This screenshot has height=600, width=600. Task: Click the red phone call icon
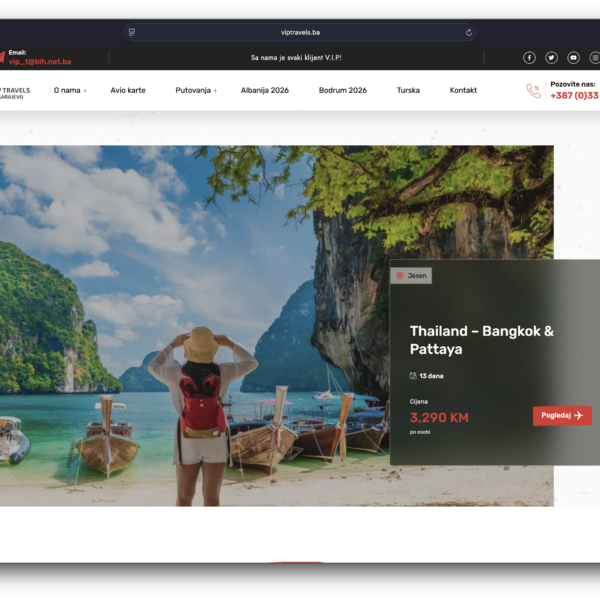click(x=534, y=91)
